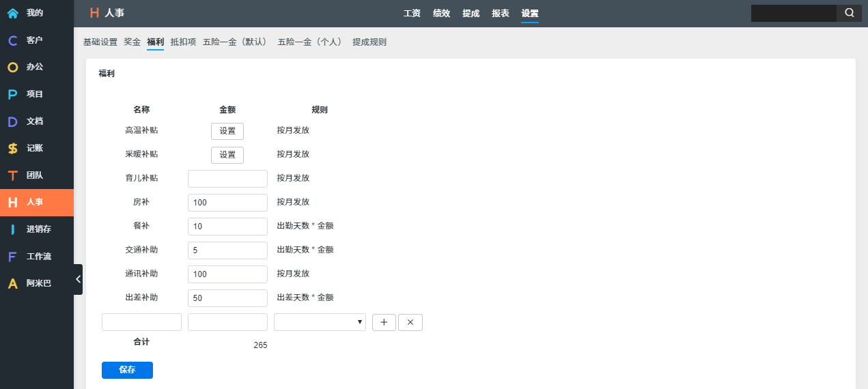
Task: Select the 办公 circle icon
Action: (12, 68)
